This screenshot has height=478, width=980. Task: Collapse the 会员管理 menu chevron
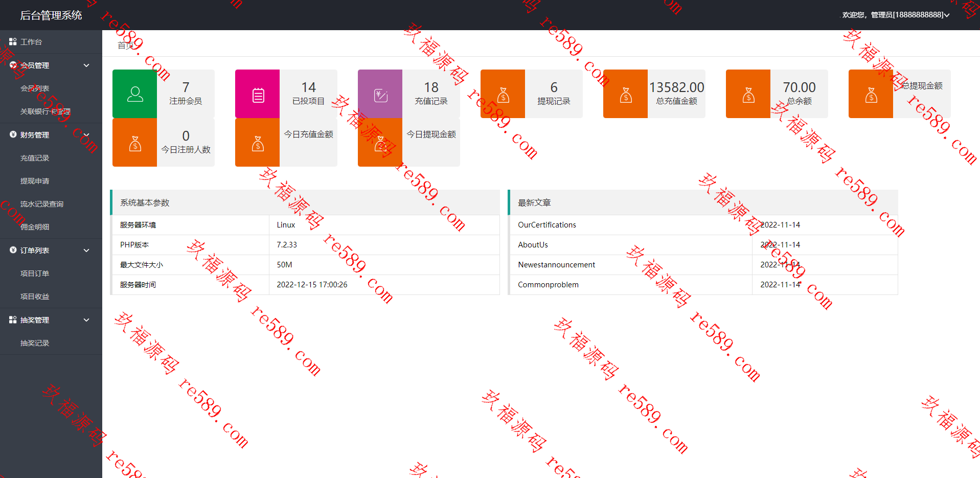pos(86,65)
